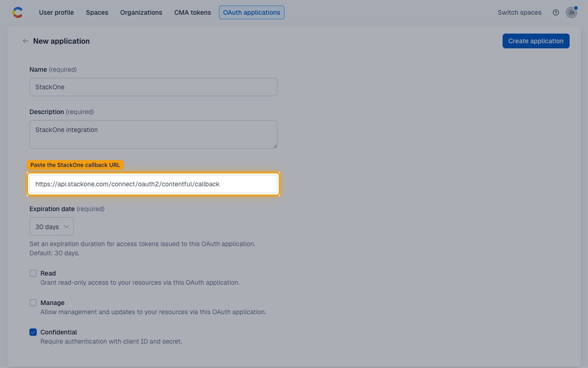Open the help question mark icon
This screenshot has width=588, height=368.
pyautogui.click(x=556, y=12)
